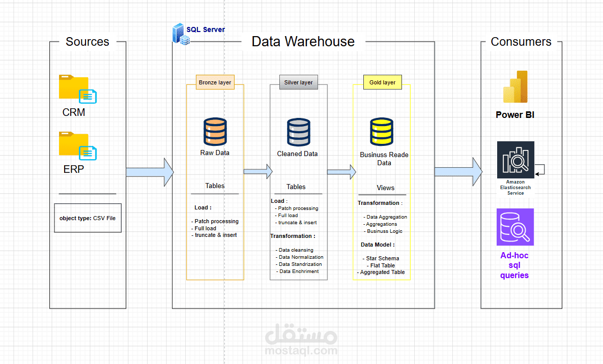The image size is (603, 364).
Task: Click the Consumers heading
Action: pos(521,42)
